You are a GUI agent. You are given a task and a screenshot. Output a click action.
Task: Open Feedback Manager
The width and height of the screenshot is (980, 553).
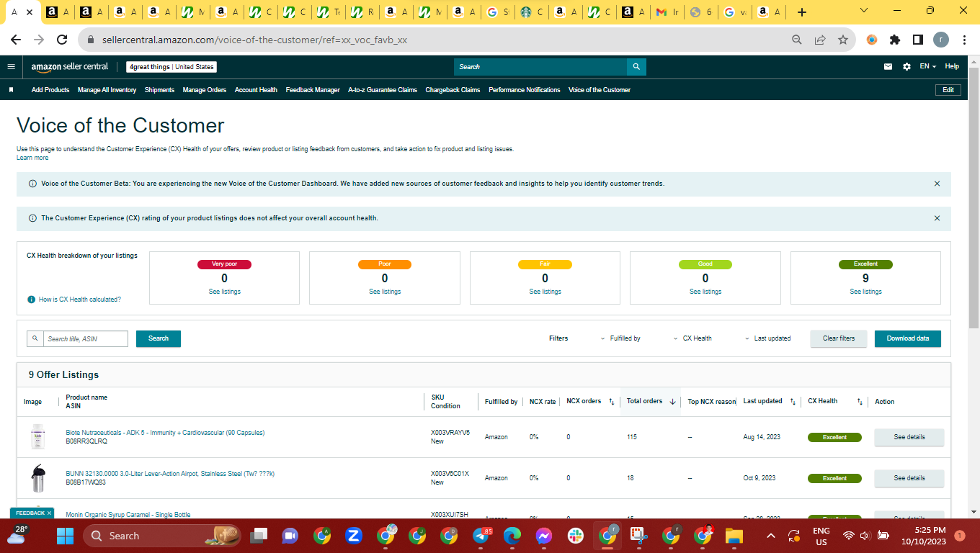click(313, 90)
